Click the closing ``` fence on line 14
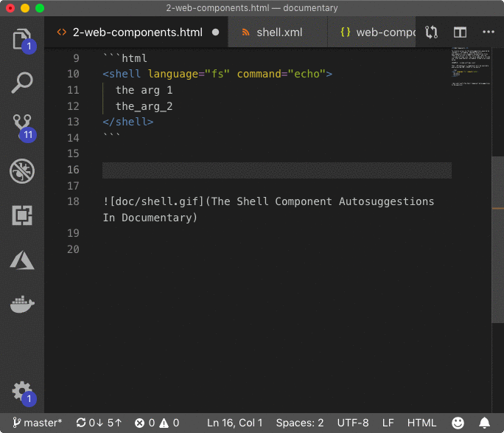 tap(111, 136)
